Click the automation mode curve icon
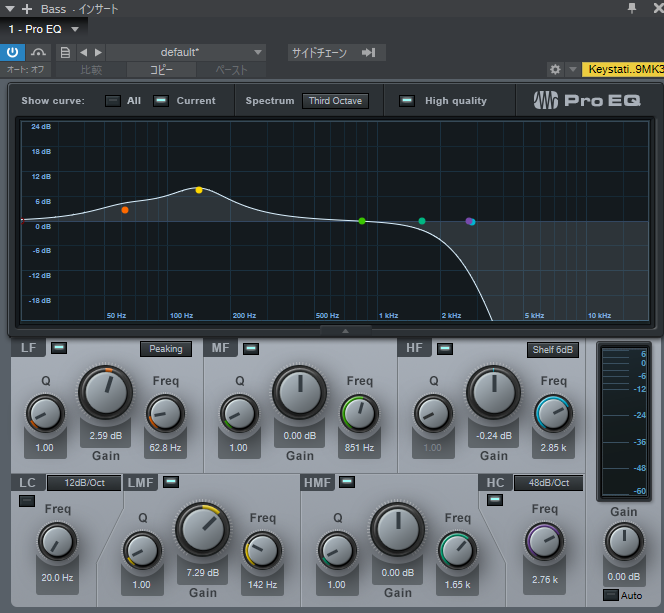Viewport: 664px width, 613px height. [38, 52]
